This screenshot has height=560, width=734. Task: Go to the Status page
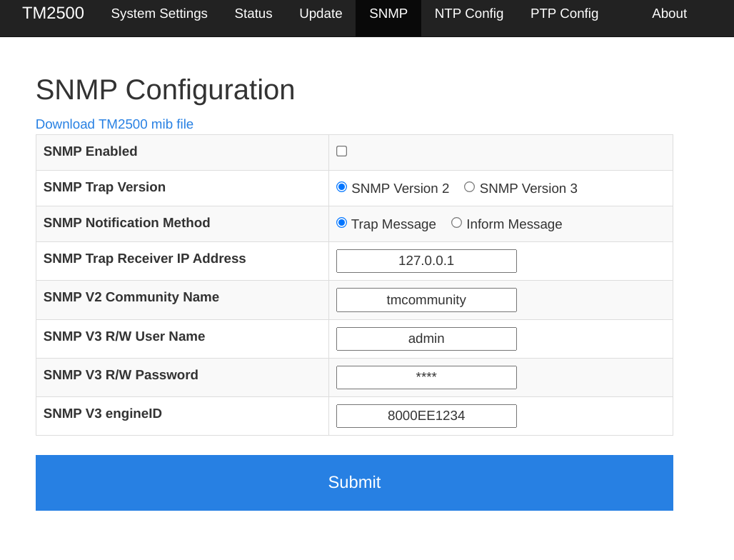click(x=253, y=14)
